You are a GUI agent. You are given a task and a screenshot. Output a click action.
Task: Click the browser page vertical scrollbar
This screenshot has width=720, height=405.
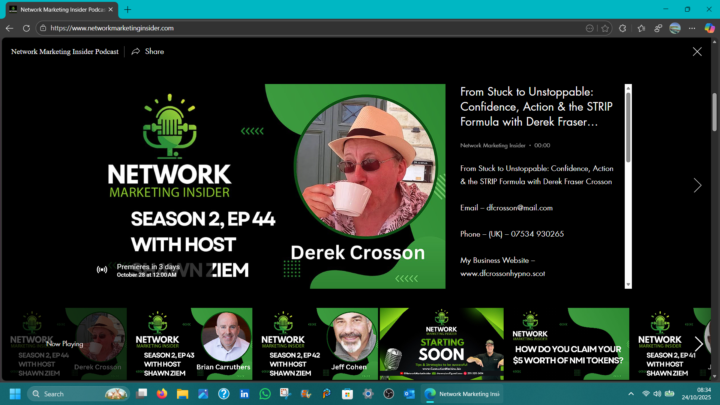(714, 112)
